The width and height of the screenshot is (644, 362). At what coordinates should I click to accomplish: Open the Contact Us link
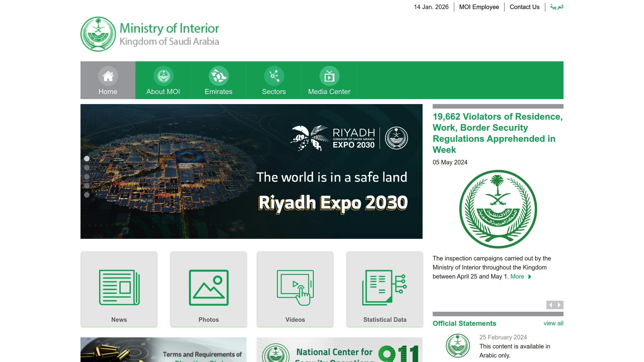[525, 7]
